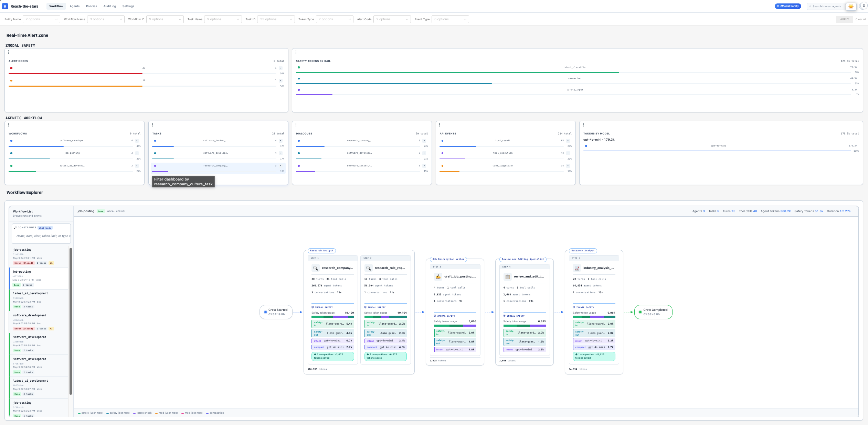Select software_development run with A3 alert

(x=40, y=322)
